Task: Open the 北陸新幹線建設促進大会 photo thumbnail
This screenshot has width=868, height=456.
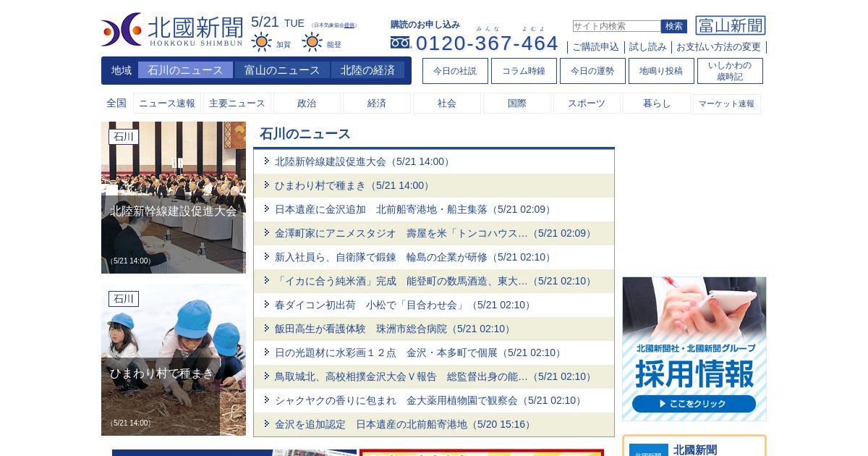Action: [174, 198]
